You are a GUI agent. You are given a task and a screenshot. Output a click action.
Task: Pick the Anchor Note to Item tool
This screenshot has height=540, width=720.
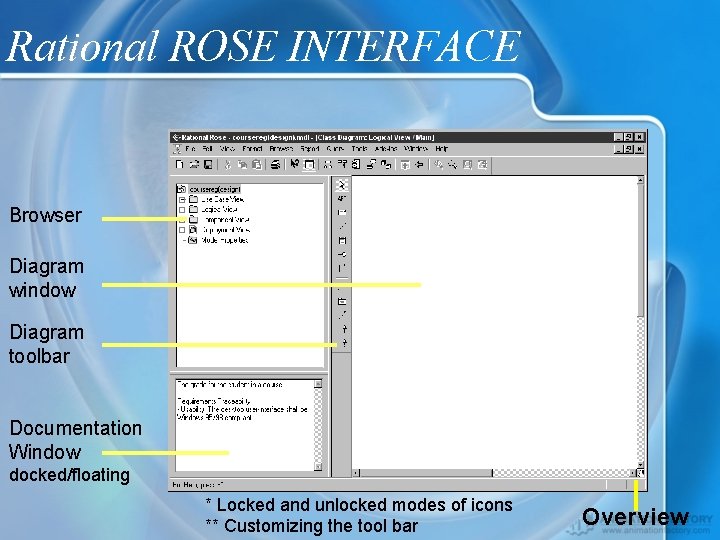342,226
